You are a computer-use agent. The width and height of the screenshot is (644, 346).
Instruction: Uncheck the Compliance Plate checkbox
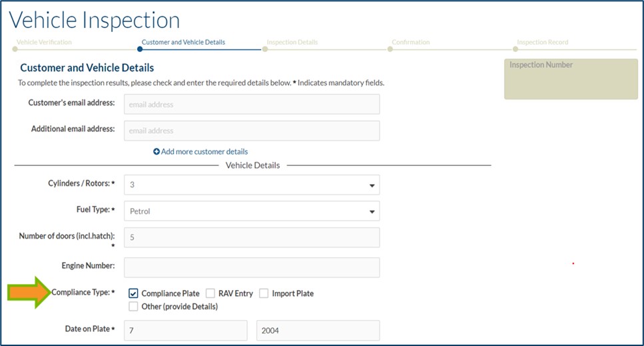[134, 293]
